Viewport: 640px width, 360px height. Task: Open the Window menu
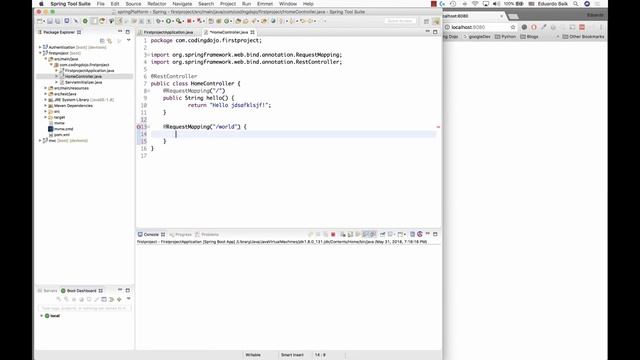[x=288, y=4]
